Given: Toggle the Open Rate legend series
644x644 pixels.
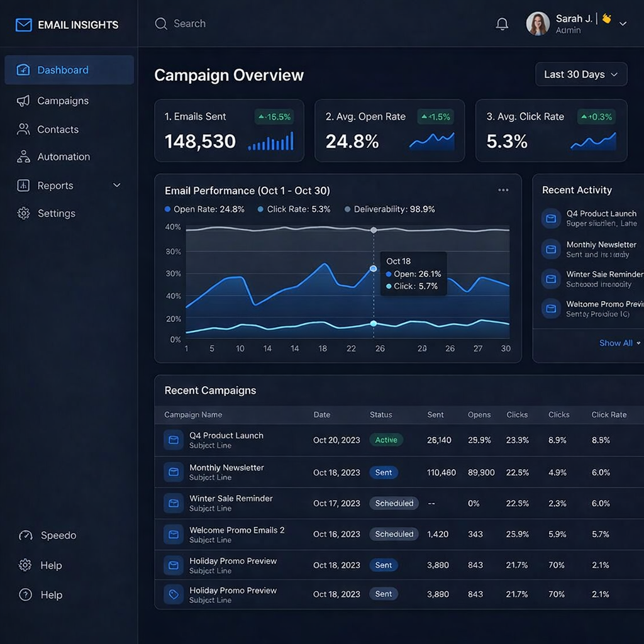Looking at the screenshot, I should coord(204,209).
